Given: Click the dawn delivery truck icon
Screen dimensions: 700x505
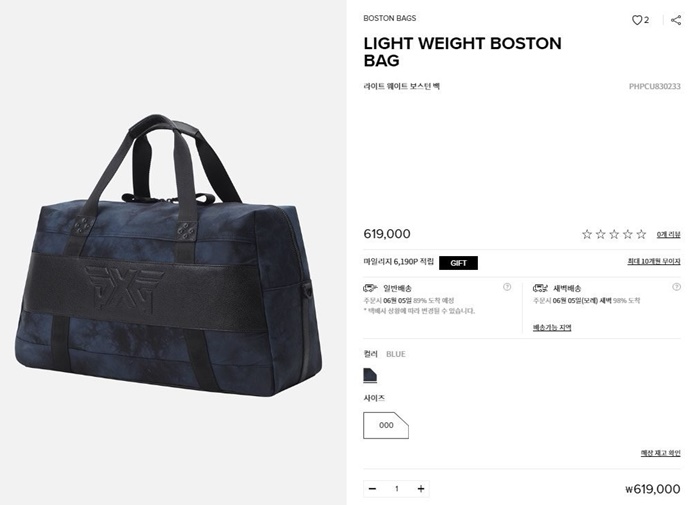Looking at the screenshot, I should 540,288.
